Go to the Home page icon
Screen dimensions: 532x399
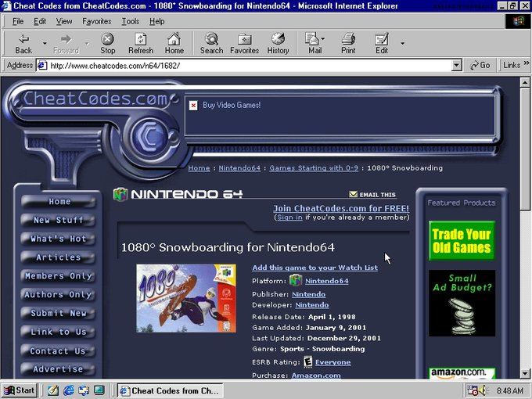pyautogui.click(x=174, y=39)
